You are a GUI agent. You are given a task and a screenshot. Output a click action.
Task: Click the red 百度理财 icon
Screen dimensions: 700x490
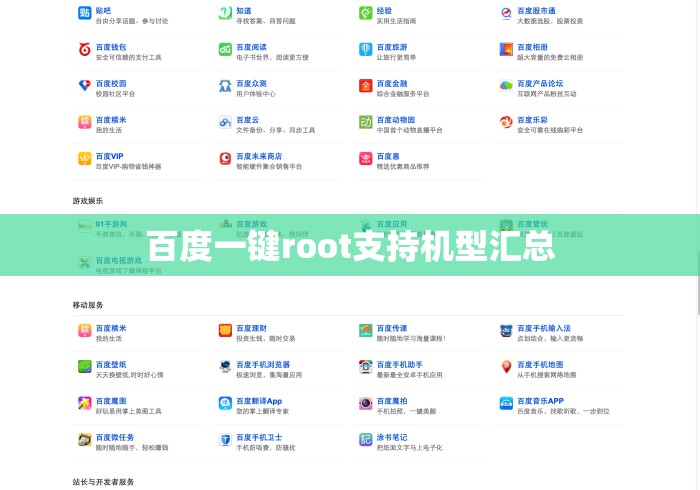225,330
